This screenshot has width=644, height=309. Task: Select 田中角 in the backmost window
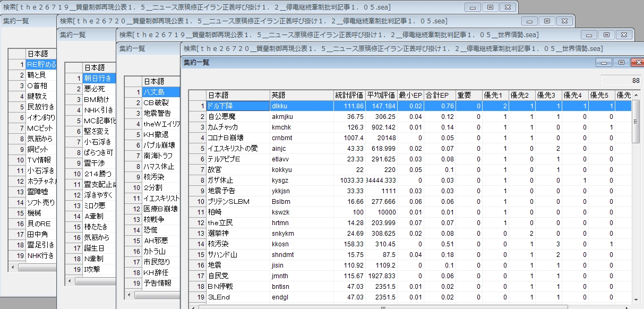(x=41, y=234)
